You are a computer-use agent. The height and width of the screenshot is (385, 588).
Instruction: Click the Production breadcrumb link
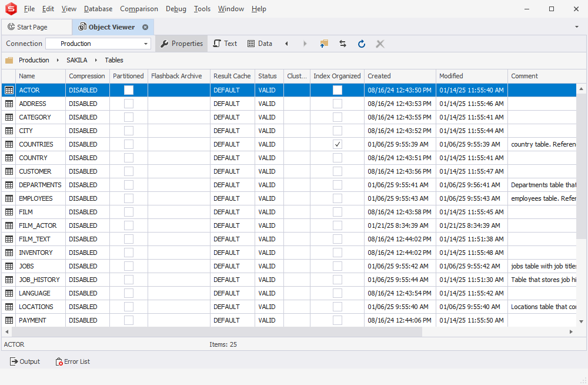35,59
